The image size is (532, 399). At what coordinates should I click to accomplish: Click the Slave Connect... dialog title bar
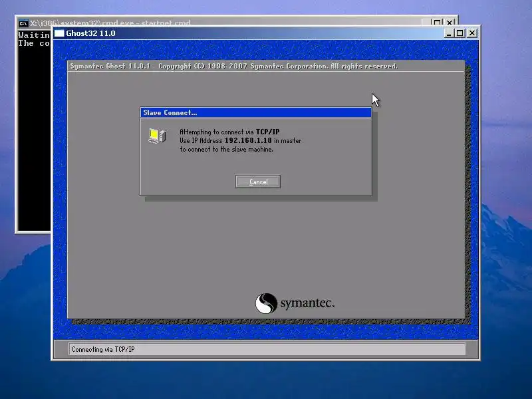(256, 112)
